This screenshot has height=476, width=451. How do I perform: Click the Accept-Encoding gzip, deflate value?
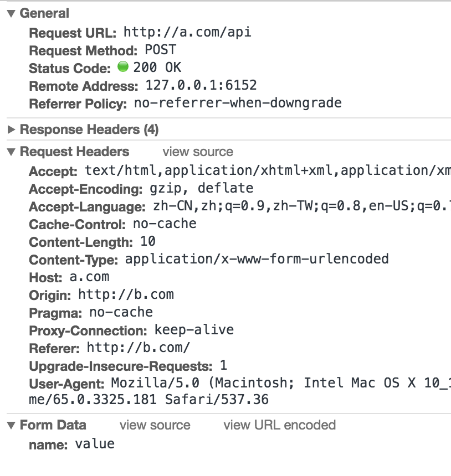[202, 189]
